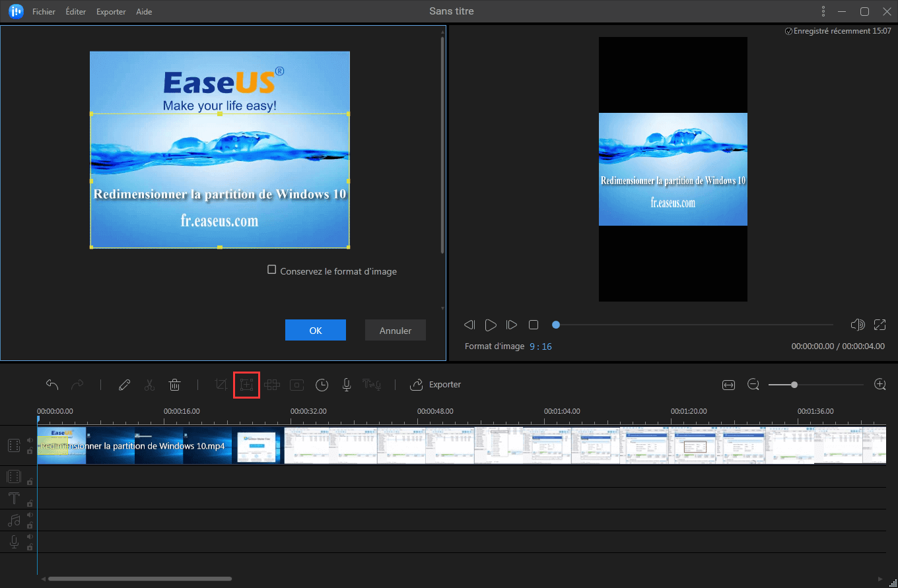Viewport: 898px width, 588px height.
Task: Confirm the crop with the OK button
Action: pos(316,331)
